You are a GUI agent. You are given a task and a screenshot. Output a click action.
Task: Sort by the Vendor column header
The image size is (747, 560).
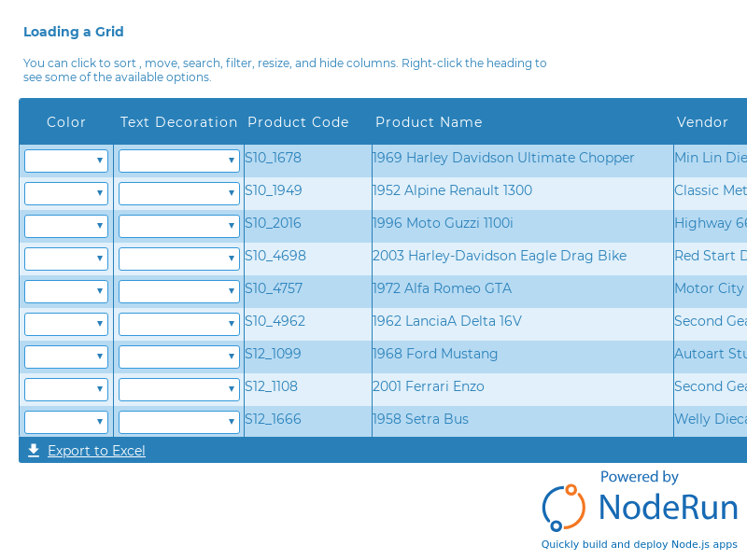(702, 122)
